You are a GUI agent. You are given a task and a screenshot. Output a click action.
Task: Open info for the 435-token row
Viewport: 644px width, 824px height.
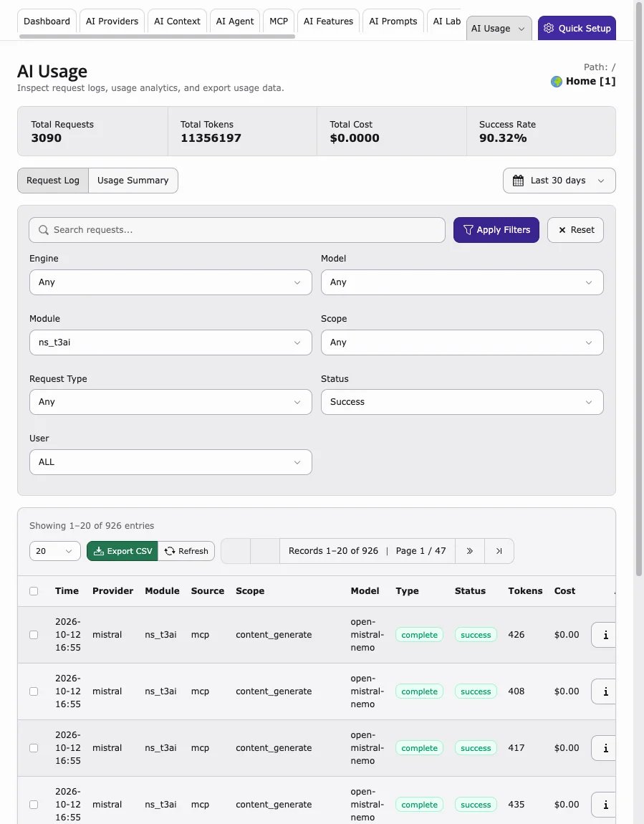(604, 805)
